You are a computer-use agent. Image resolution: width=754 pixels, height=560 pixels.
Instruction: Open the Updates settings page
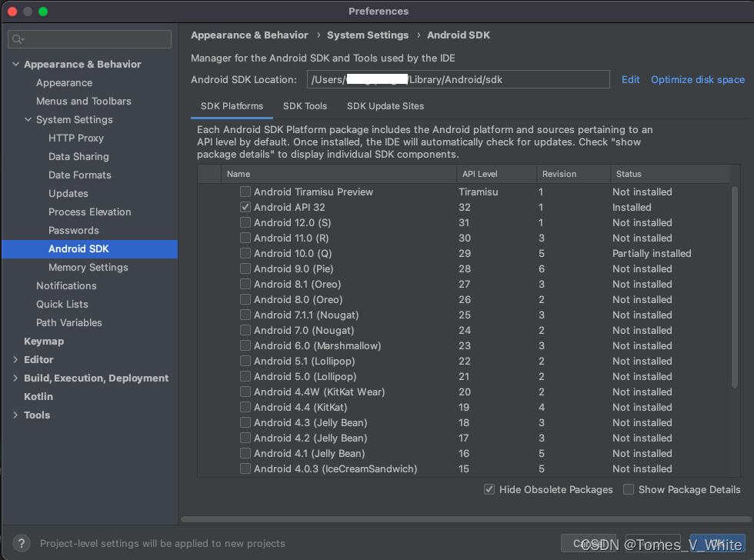coord(68,193)
